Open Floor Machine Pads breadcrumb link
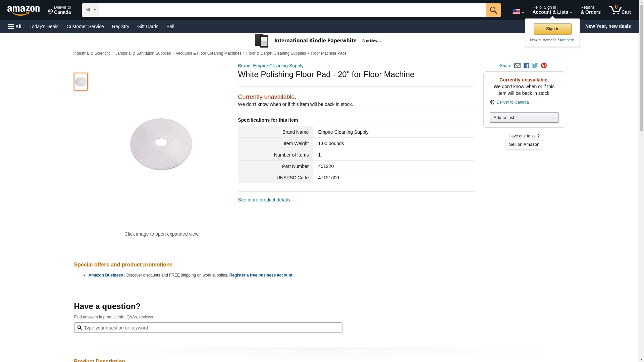644x362 pixels. pyautogui.click(x=328, y=53)
